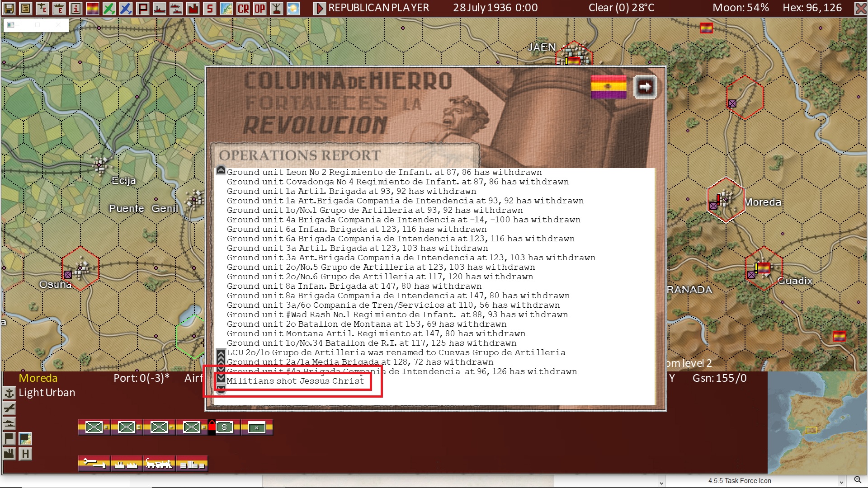Open the blue aircraft list icon
Viewport: 868px width, 488px height.
point(126,8)
